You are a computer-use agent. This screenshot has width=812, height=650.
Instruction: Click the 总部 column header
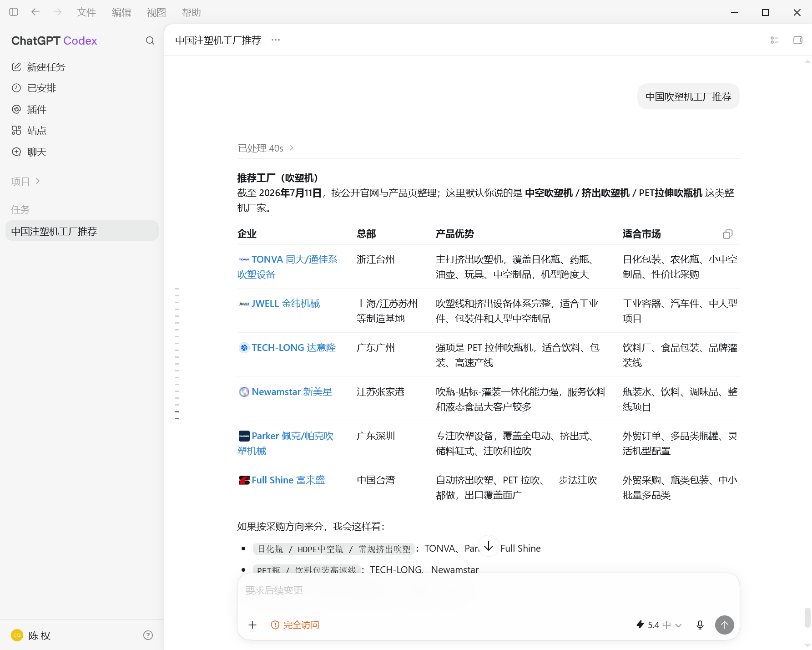366,234
